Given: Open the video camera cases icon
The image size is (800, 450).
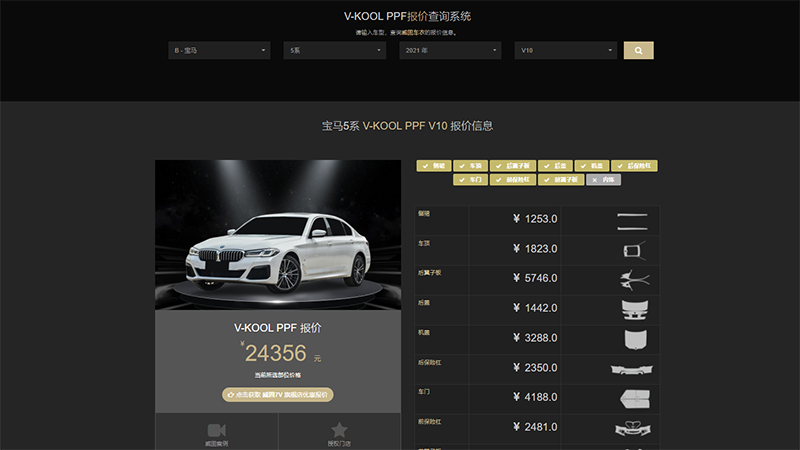Looking at the screenshot, I should tap(217, 430).
